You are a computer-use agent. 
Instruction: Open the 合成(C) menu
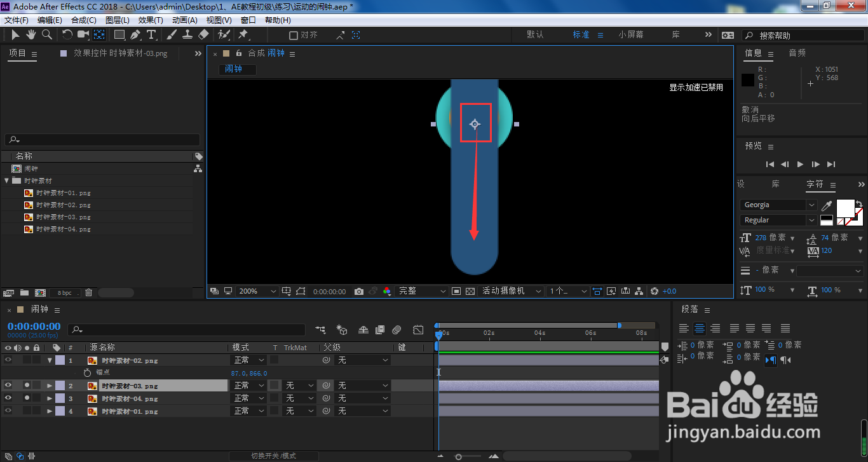[83, 20]
